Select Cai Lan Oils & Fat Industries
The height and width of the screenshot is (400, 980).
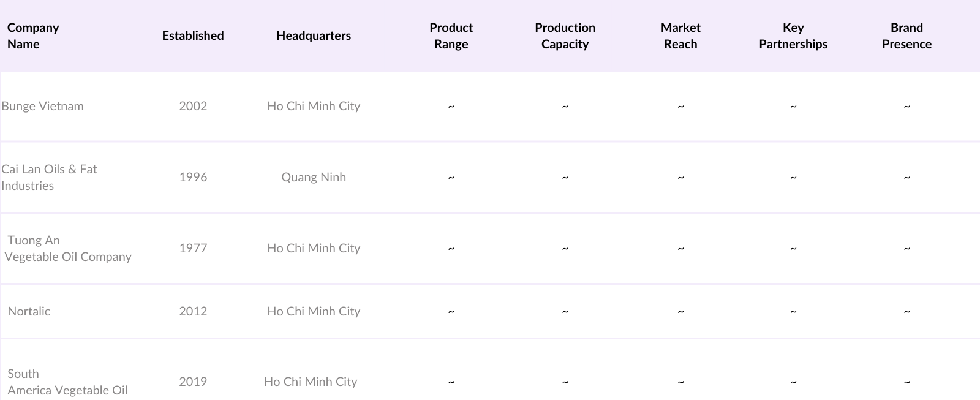49,177
